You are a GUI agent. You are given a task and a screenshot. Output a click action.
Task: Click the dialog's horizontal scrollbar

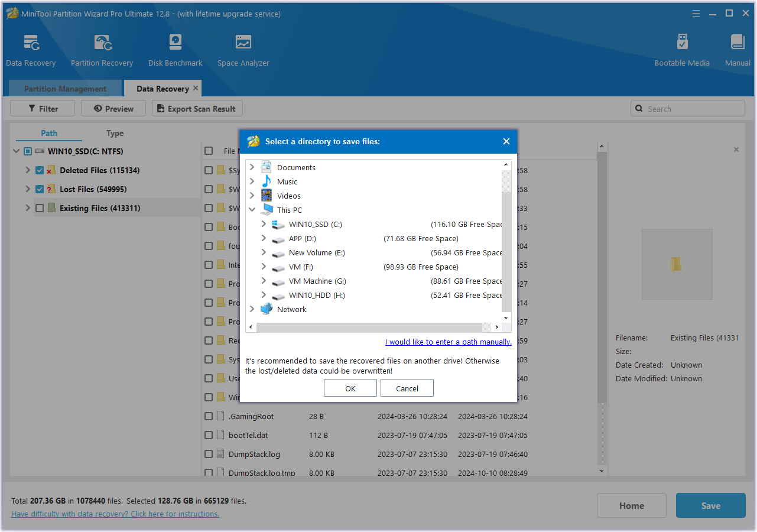369,327
